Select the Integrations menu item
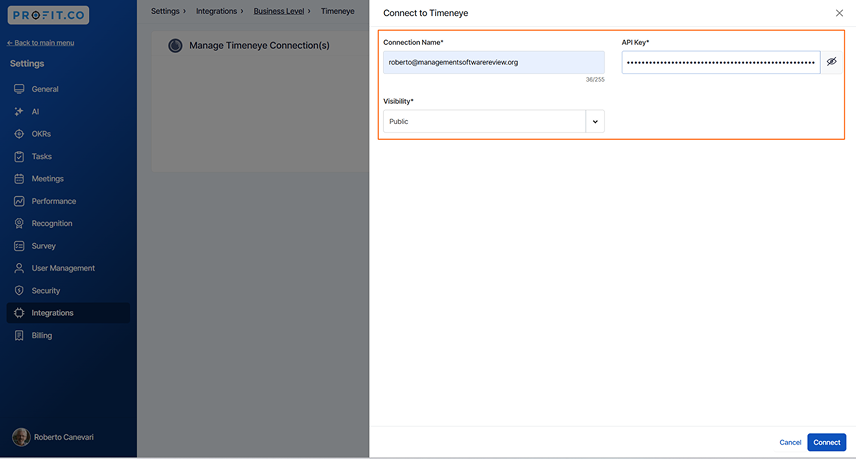 click(68, 313)
